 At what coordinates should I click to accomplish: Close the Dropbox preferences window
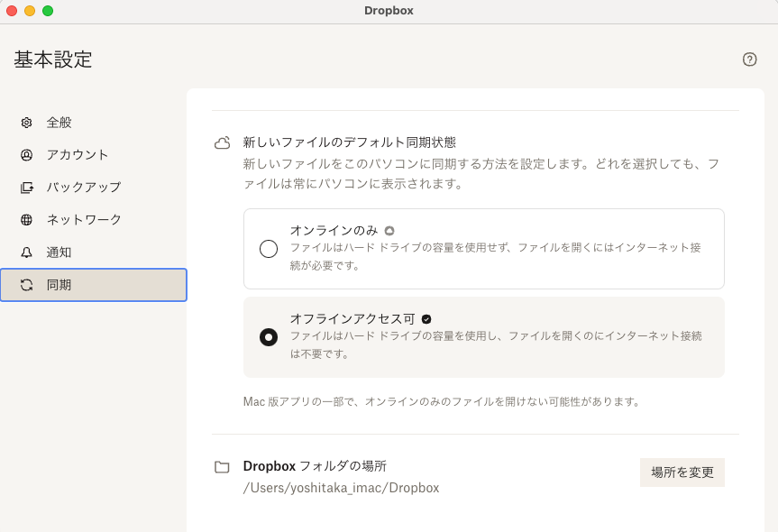click(x=12, y=11)
